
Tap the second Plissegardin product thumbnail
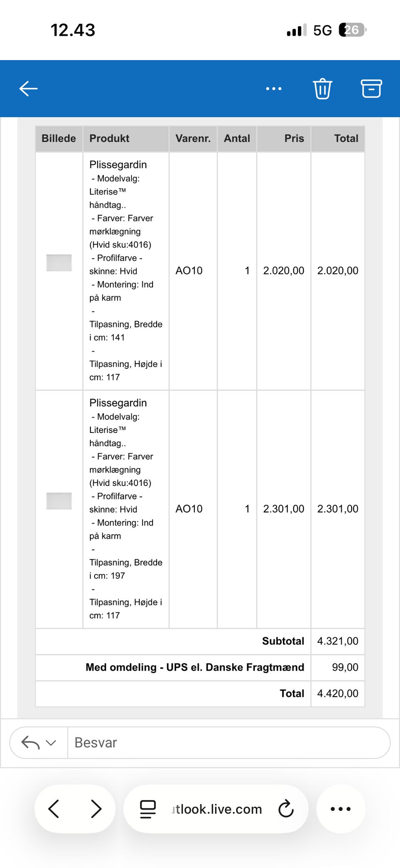pyautogui.click(x=59, y=501)
